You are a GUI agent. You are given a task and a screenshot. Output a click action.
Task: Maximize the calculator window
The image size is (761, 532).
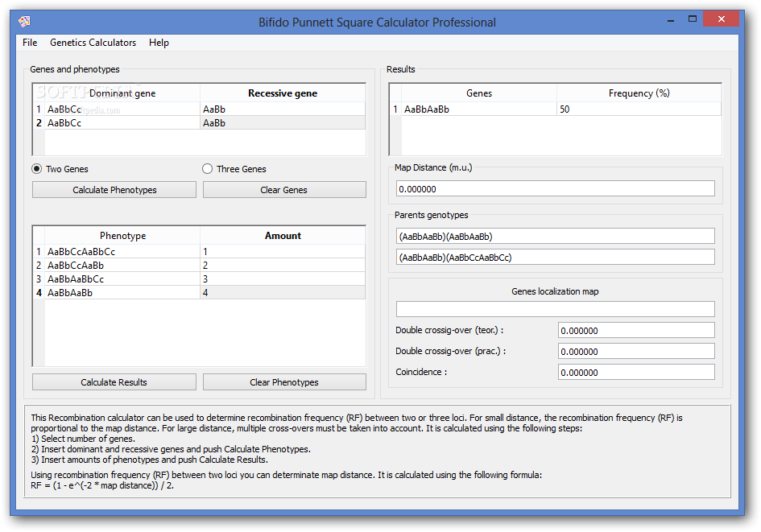click(x=693, y=19)
